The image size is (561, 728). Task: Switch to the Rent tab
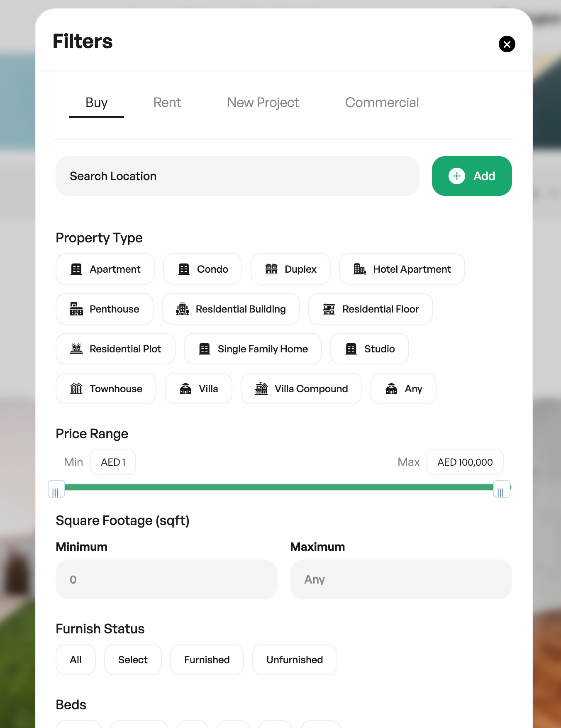coord(167,103)
